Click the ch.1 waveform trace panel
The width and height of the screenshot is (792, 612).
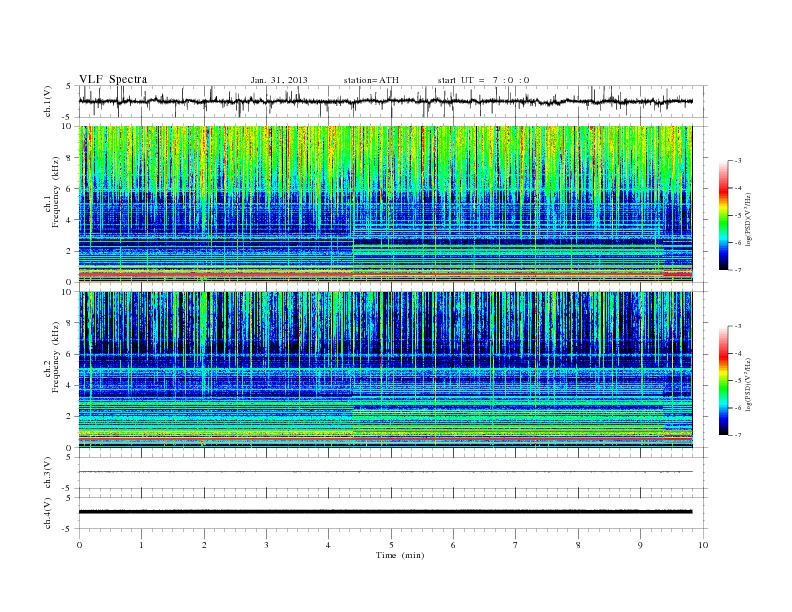(392, 101)
